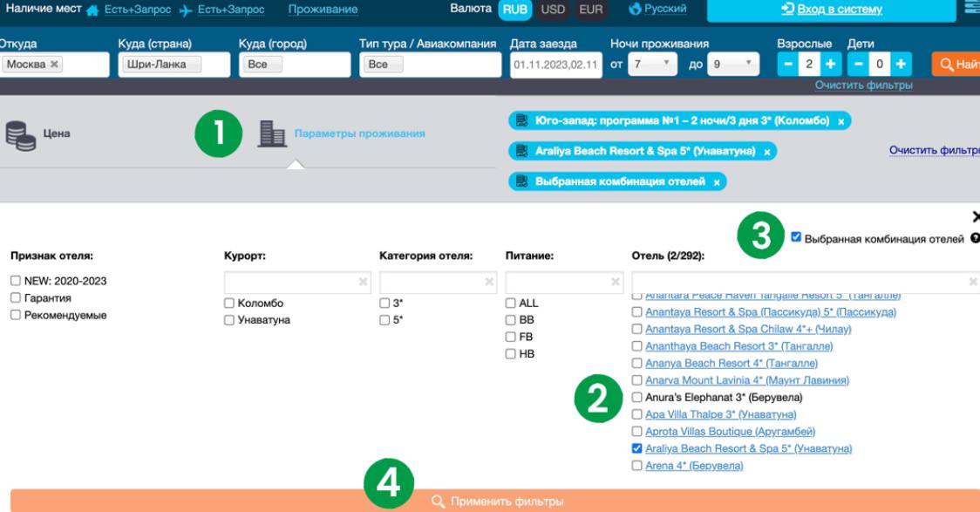Uncheck Araliya Beach Resort & Spa hotel
The height and width of the screenshot is (512, 980).
point(637,449)
